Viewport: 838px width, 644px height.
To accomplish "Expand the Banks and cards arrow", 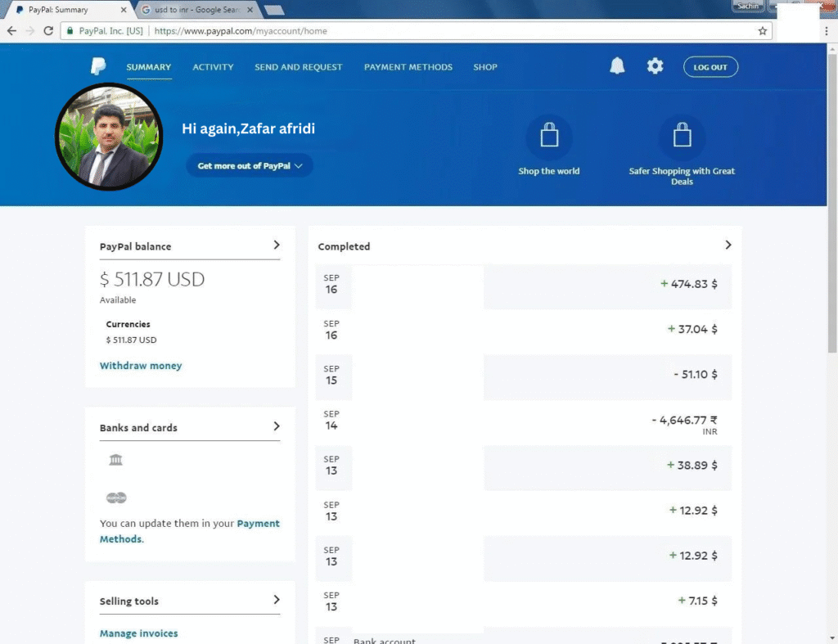I will click(x=277, y=426).
